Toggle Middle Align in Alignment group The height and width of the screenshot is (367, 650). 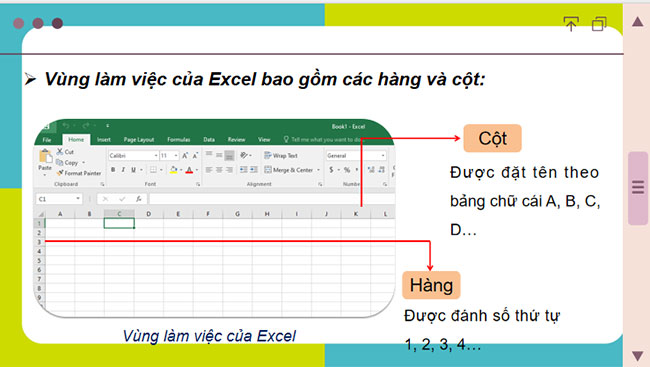coord(219,155)
